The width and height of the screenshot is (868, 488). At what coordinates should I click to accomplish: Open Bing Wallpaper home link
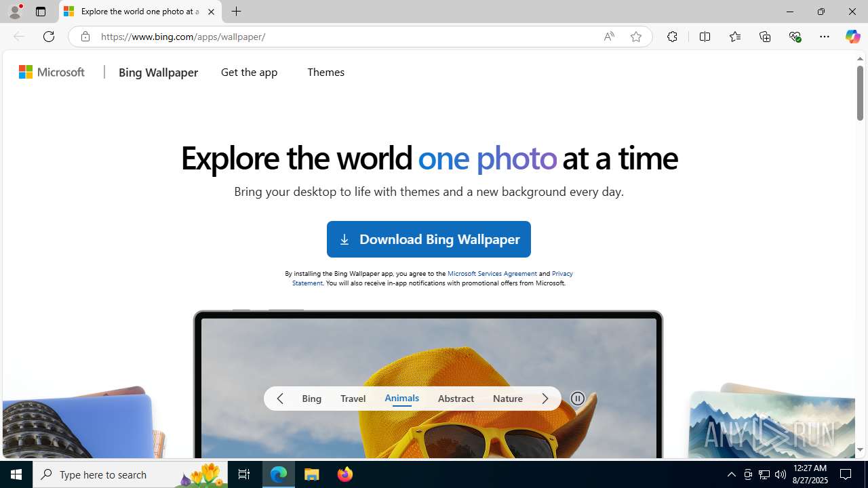[x=158, y=72]
